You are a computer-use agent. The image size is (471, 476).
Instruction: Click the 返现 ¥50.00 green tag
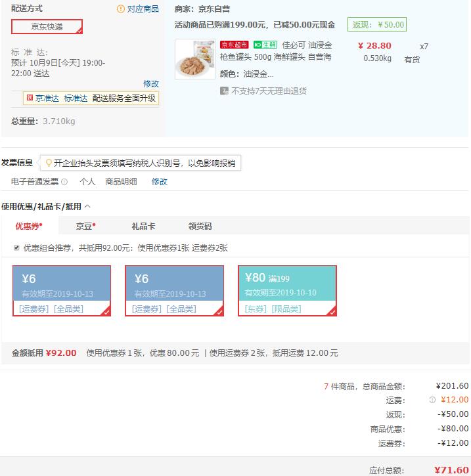click(377, 24)
